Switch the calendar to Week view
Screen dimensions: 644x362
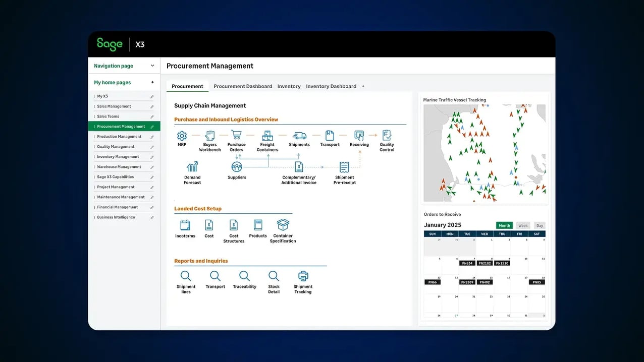click(523, 225)
